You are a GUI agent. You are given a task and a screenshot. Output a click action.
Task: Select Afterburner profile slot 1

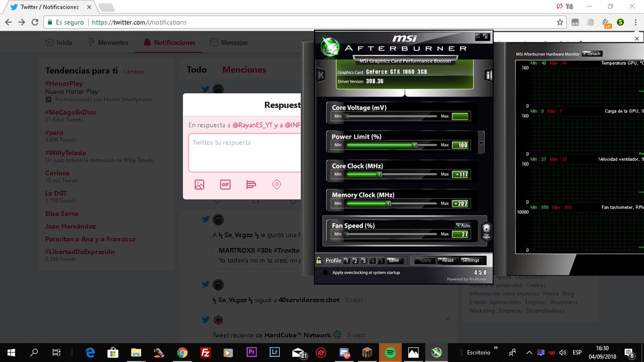[x=346, y=261]
